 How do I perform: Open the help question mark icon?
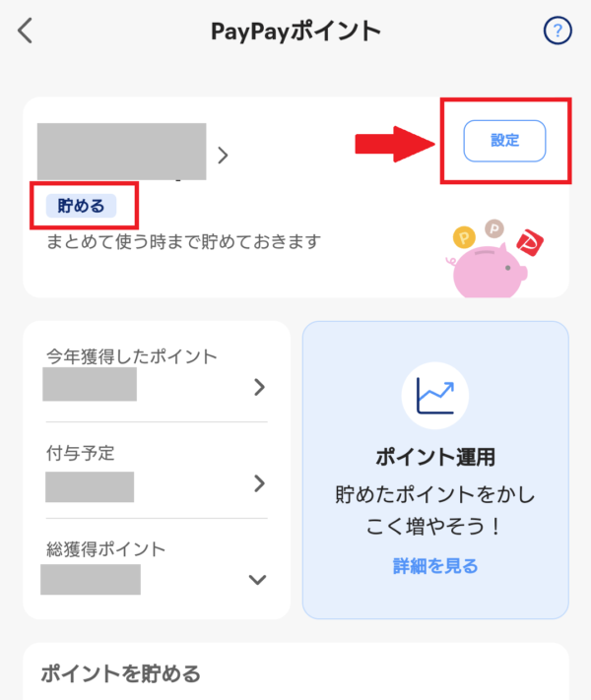(x=558, y=31)
